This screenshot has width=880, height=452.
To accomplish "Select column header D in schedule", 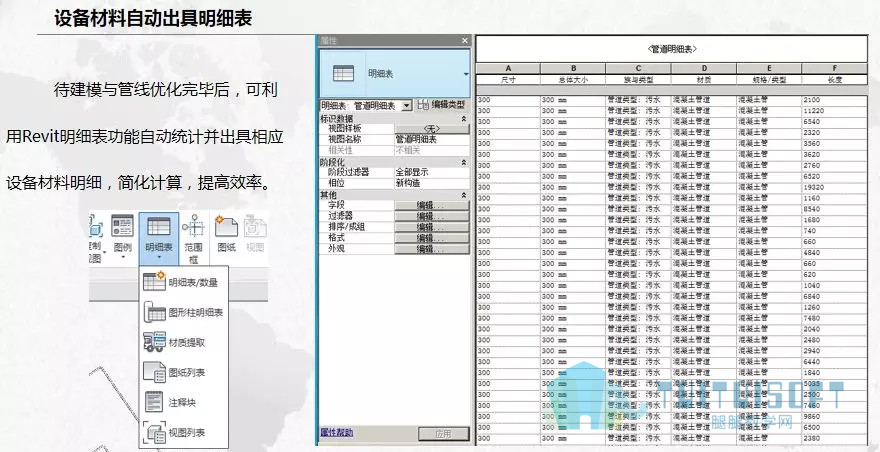I will pos(704,69).
